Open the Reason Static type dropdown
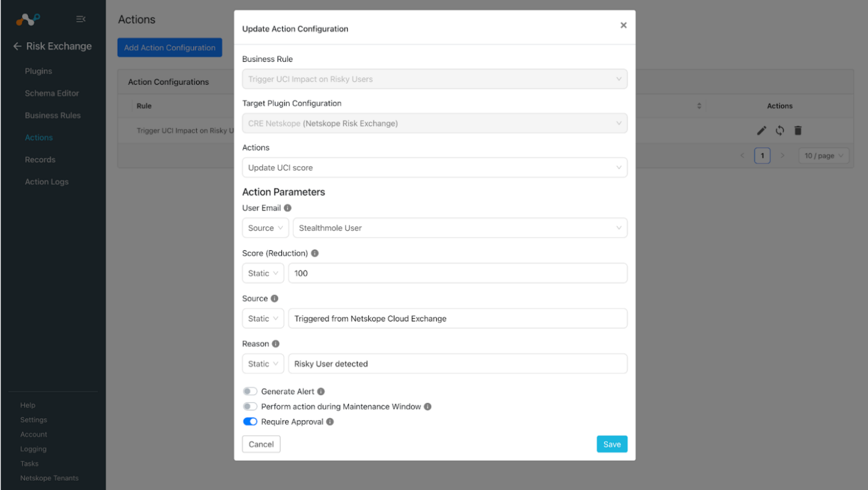 click(263, 364)
